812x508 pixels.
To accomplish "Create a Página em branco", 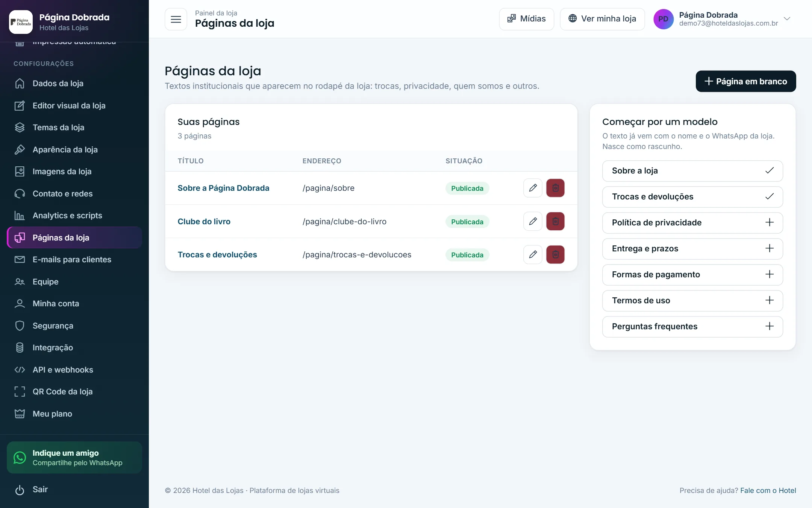I will (745, 81).
